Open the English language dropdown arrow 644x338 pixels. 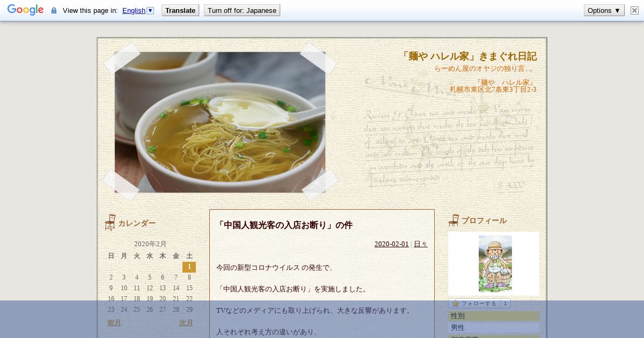point(150,10)
